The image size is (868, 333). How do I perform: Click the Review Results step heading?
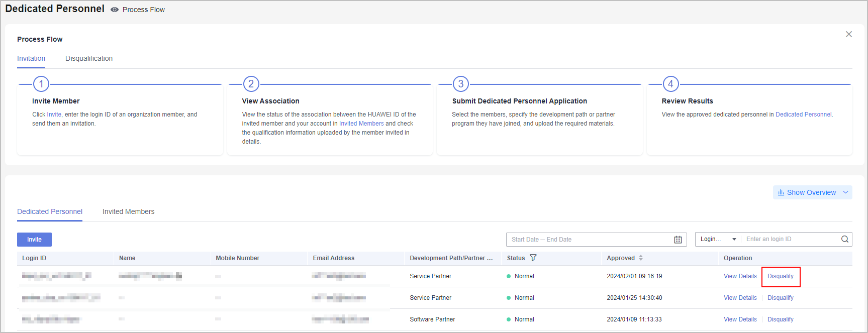[x=688, y=101]
